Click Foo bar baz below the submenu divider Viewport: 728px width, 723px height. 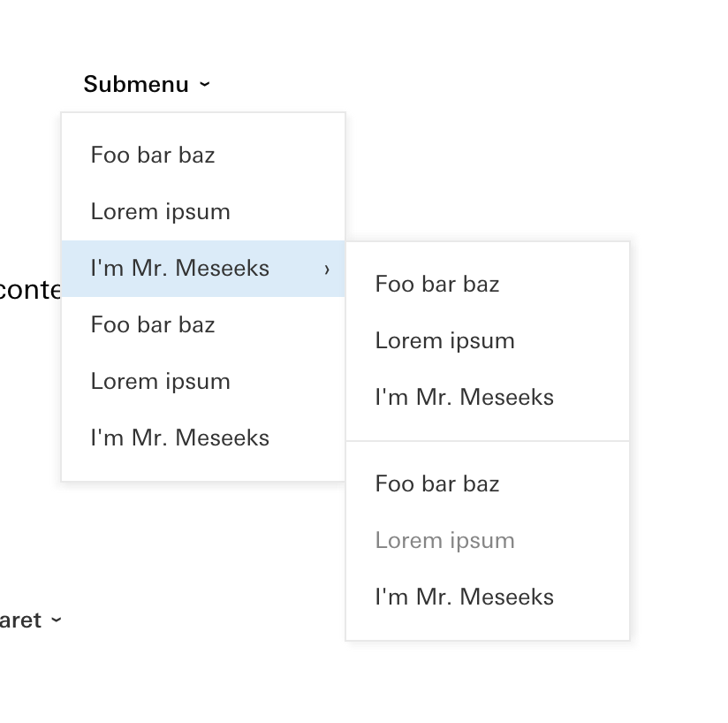click(437, 483)
